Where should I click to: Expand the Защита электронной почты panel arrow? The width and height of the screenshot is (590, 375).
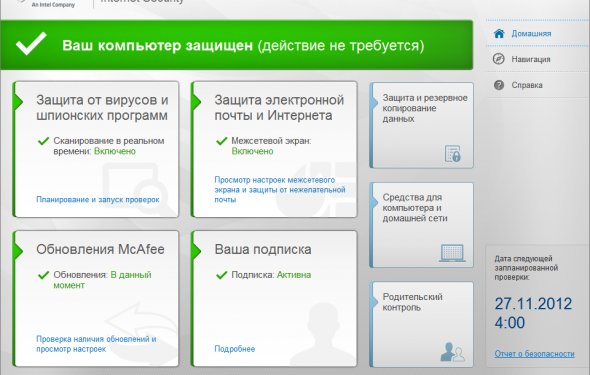tap(196, 102)
